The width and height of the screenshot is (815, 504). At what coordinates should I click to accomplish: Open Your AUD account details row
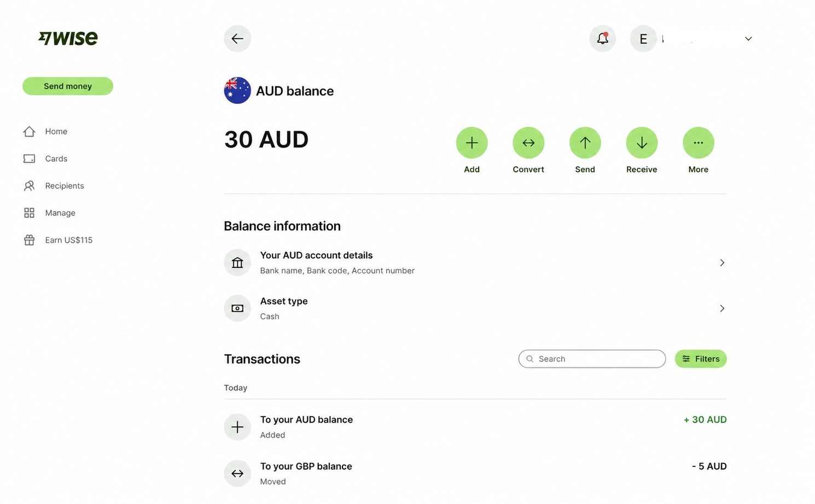tap(475, 263)
